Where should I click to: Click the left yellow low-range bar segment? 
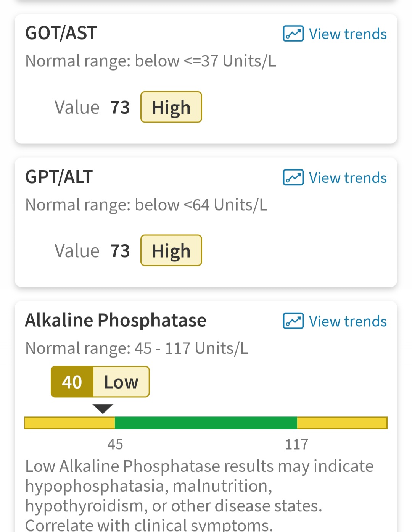coord(70,423)
